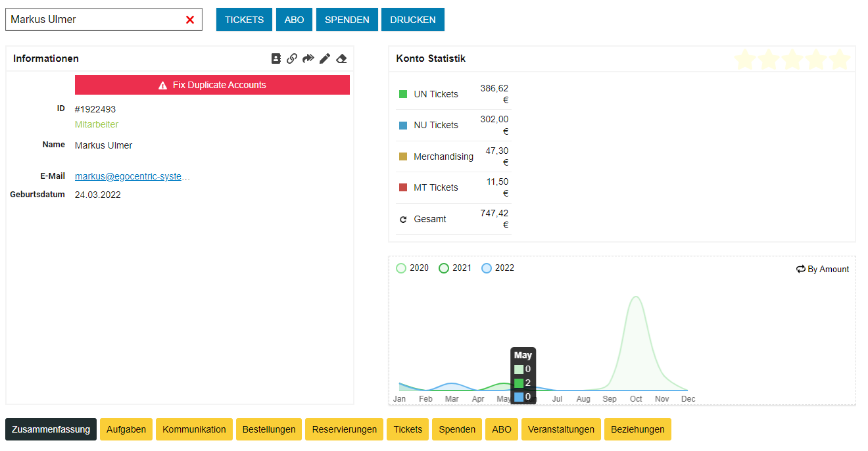This screenshot has height=451, width=868.
Task: Click the refresh icon beside Gesamt
Action: 403,220
